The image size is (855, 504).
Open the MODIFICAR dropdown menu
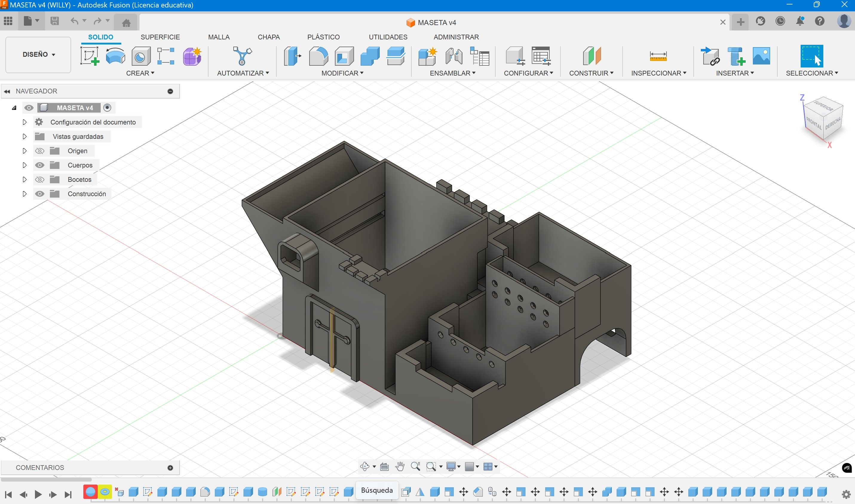point(342,73)
